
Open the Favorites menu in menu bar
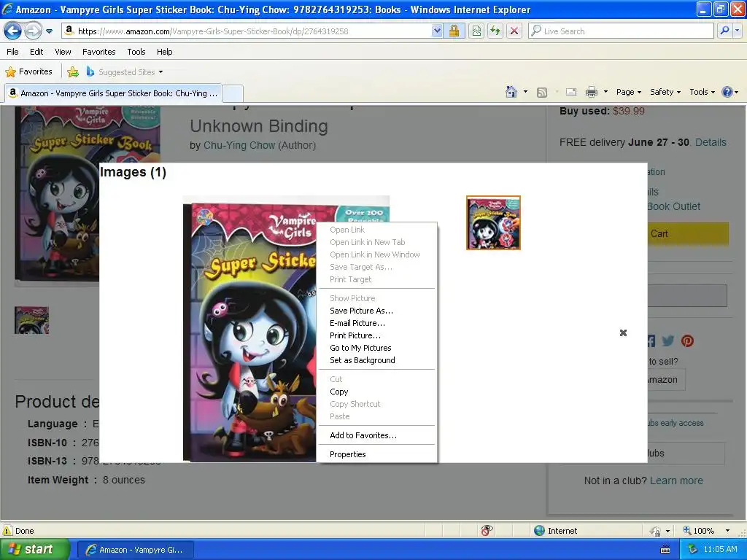(98, 52)
